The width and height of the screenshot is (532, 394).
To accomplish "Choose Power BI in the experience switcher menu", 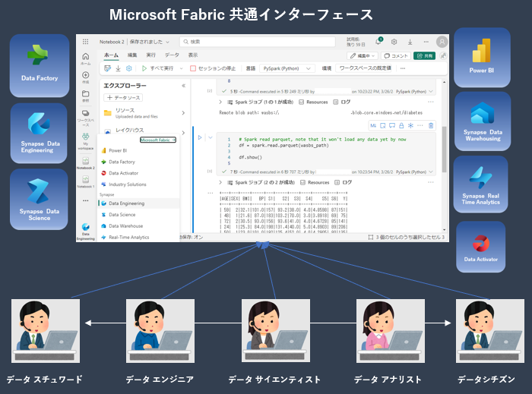I will point(138,150).
